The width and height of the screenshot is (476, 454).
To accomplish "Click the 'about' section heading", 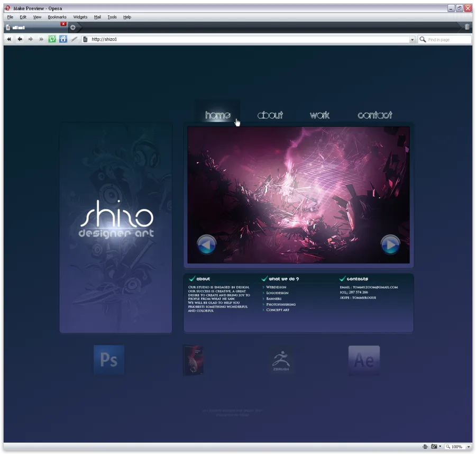I will pos(203,279).
